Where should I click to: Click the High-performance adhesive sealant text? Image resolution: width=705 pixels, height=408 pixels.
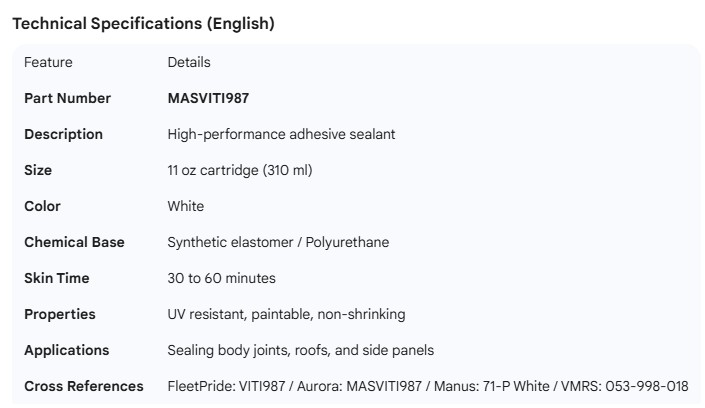pyautogui.click(x=282, y=134)
